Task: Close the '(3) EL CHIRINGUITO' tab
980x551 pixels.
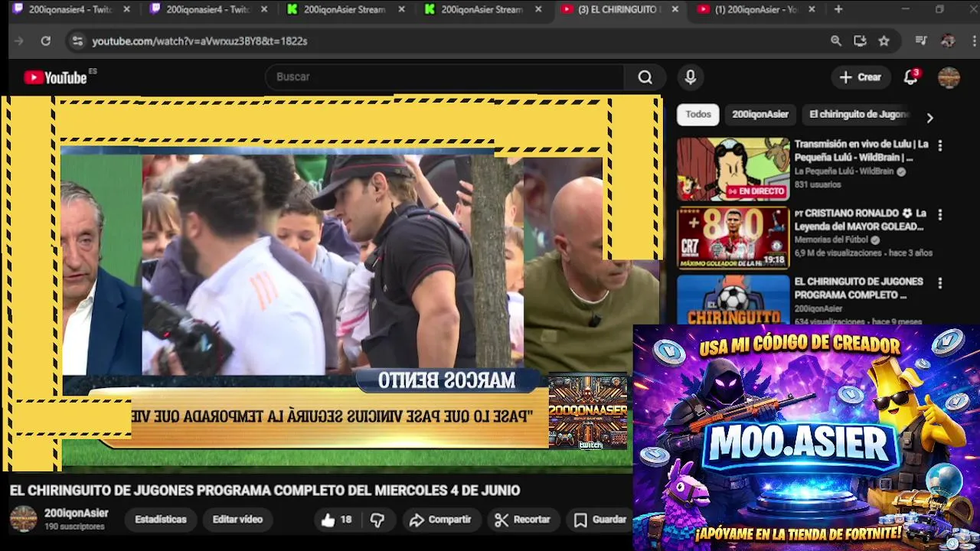Action: tap(675, 9)
